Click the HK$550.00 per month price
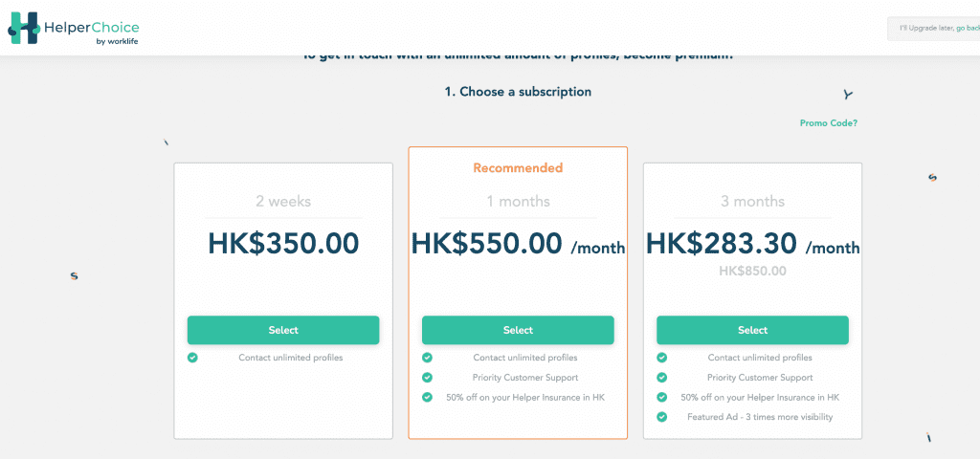Screen dimensions: 980x459 click(x=518, y=244)
